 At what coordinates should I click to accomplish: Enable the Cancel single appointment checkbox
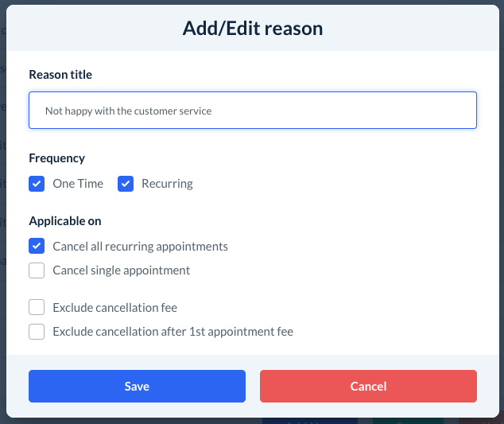pos(37,270)
